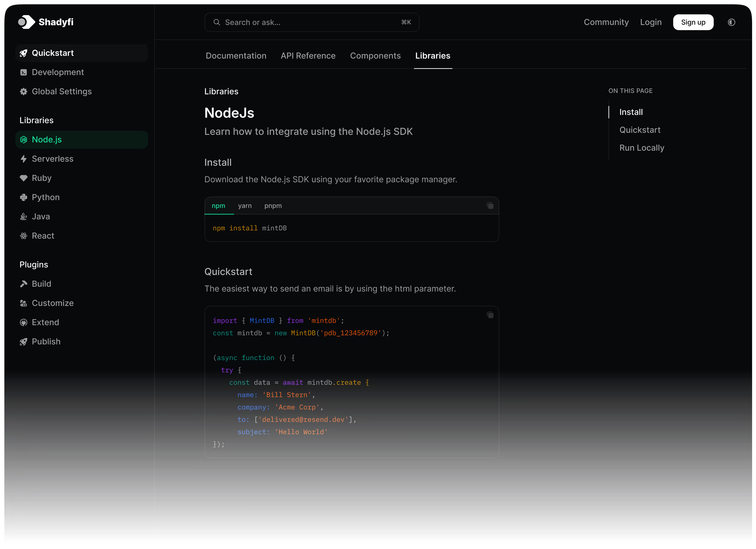Open the Publish plugin entry
The height and width of the screenshot is (549, 756).
point(46,341)
